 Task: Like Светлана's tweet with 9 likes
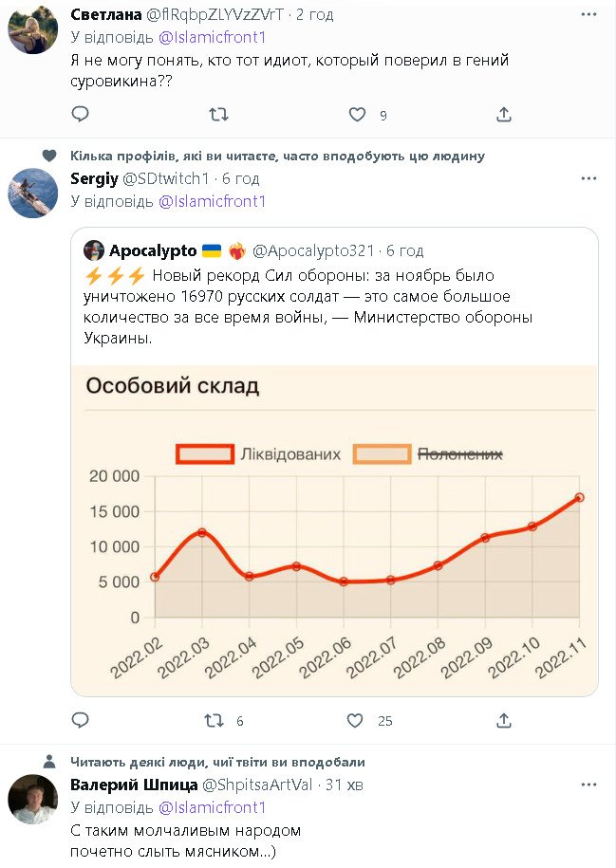tap(357, 115)
